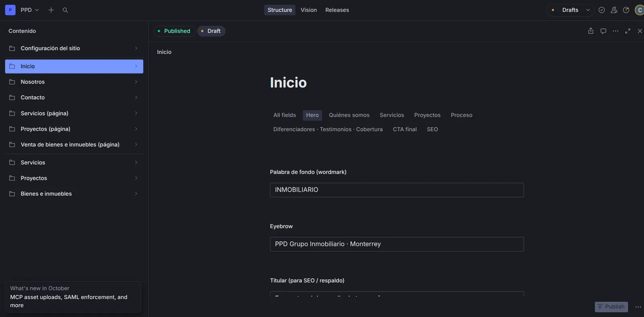
Task: Open document header more options menu
Action: [x=615, y=31]
